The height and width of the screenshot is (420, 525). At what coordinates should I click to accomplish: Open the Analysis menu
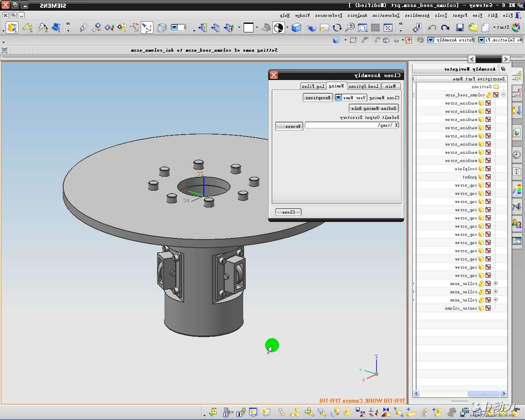click(357, 16)
